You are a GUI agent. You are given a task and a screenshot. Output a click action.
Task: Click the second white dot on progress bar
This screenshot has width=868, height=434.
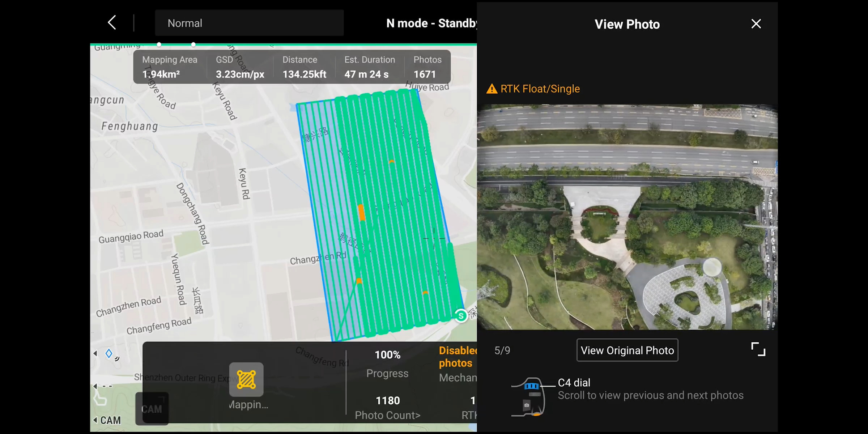click(193, 44)
